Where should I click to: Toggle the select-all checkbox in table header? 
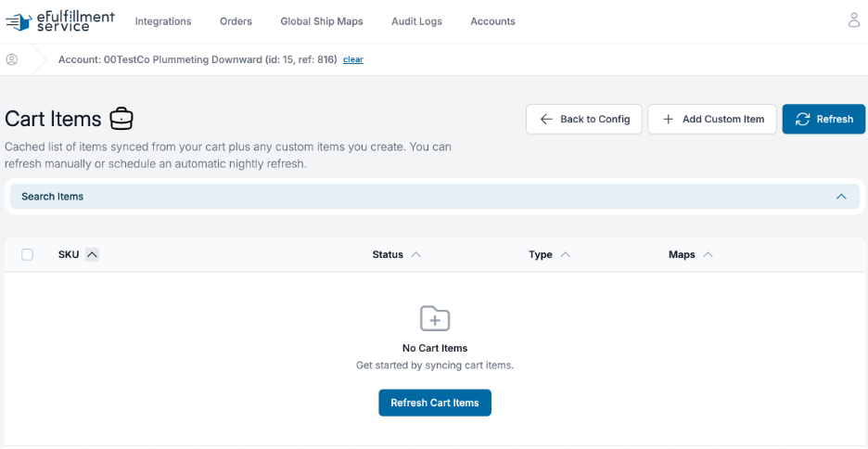click(x=27, y=255)
